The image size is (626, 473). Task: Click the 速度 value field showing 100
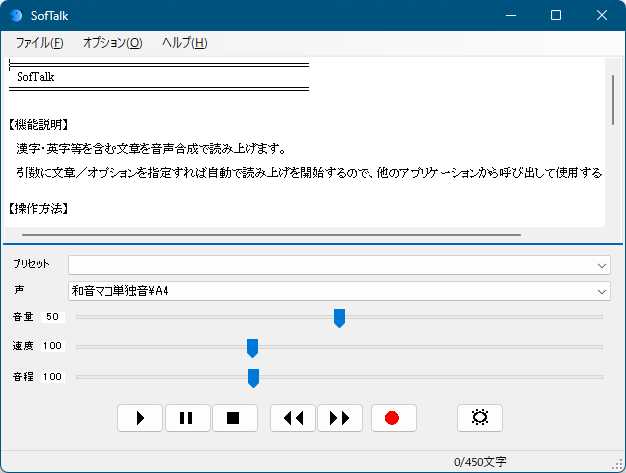(x=52, y=346)
